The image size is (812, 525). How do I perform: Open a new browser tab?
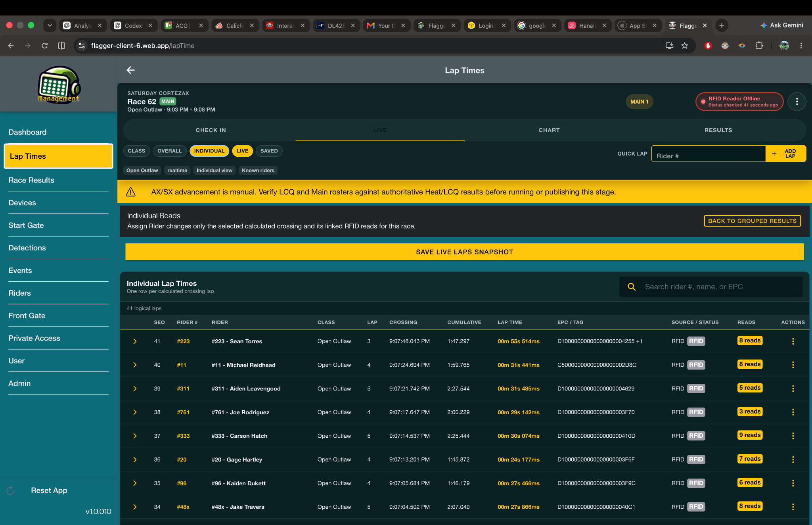tap(722, 25)
